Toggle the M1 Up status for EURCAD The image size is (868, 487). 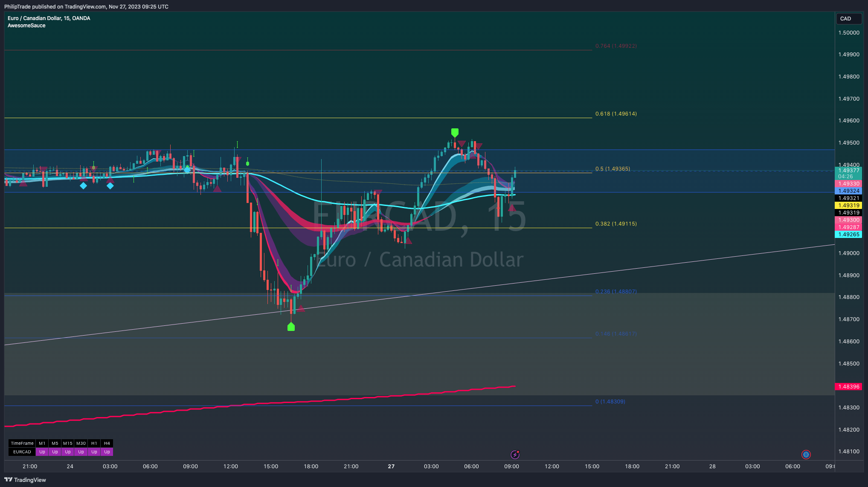click(x=42, y=452)
